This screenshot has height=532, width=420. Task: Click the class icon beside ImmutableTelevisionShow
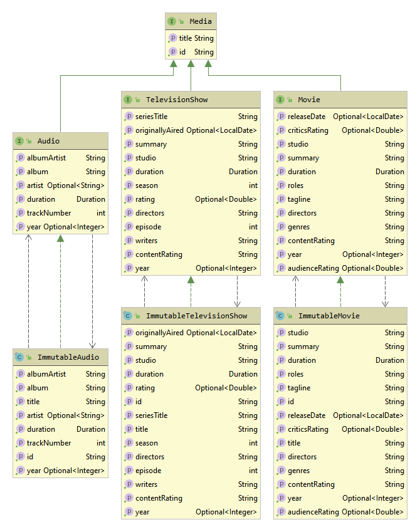128,316
